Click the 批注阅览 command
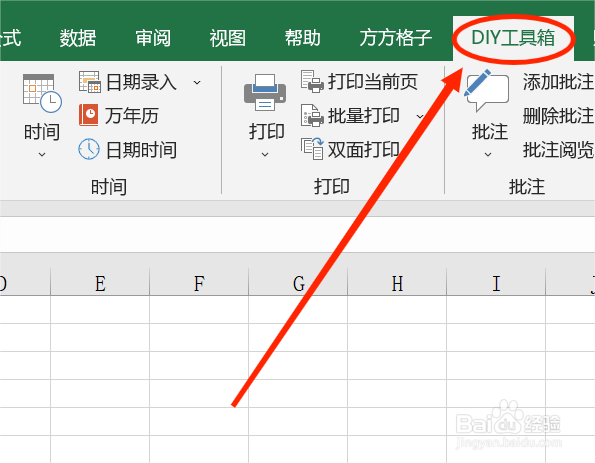The height and width of the screenshot is (463, 595). (x=559, y=150)
